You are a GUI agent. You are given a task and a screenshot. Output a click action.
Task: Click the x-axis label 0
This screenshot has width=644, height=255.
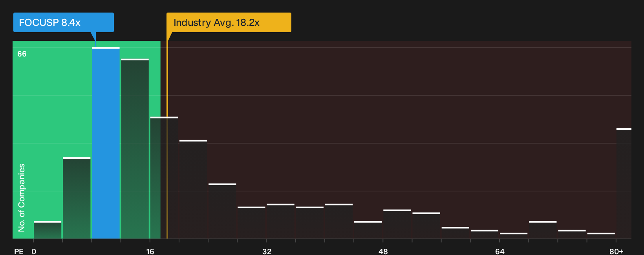click(34, 251)
